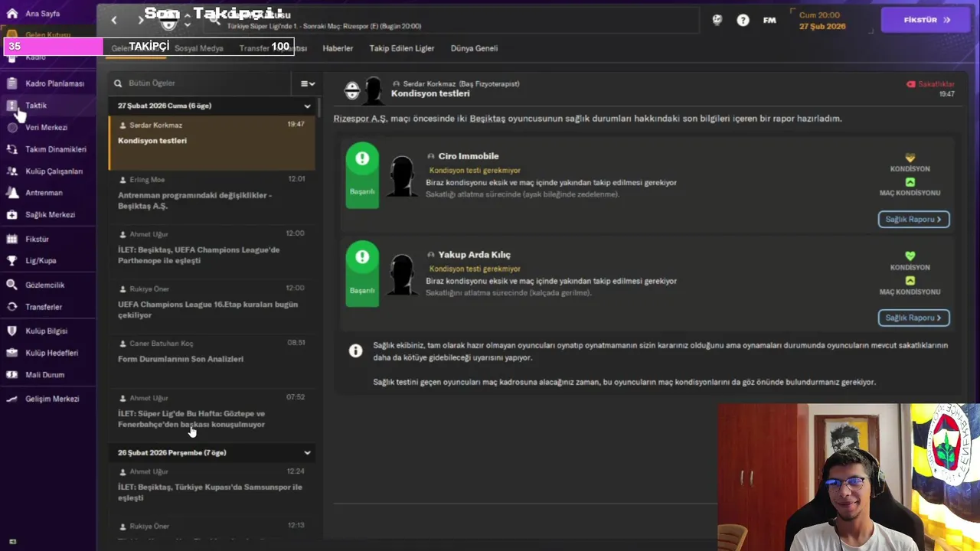Click the Sakatlıklar tag icon

[x=911, y=84]
